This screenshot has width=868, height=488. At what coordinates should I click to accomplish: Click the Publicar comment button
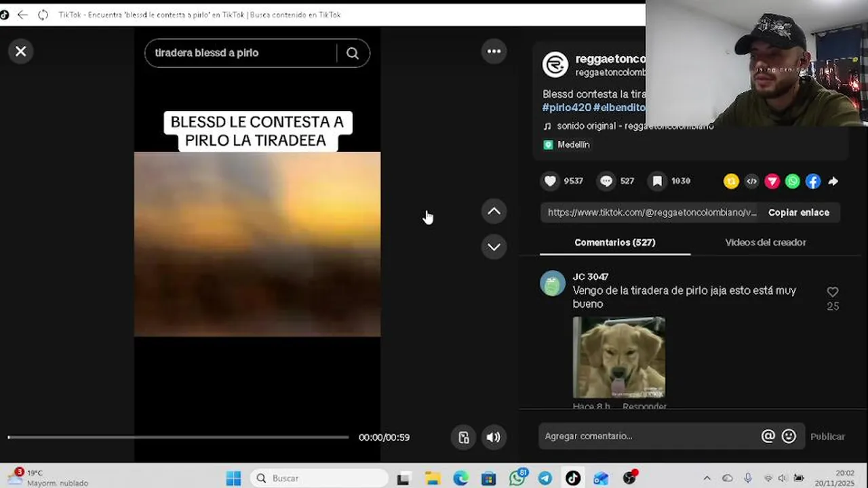pyautogui.click(x=827, y=436)
